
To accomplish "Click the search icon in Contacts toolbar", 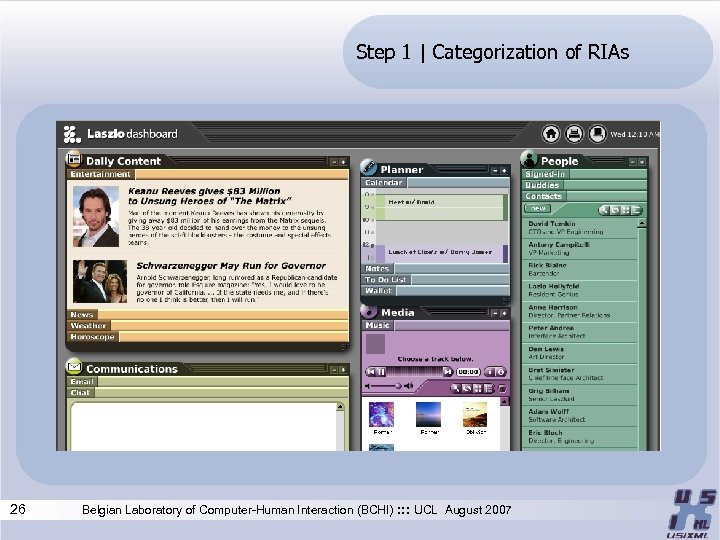I will click(x=605, y=210).
